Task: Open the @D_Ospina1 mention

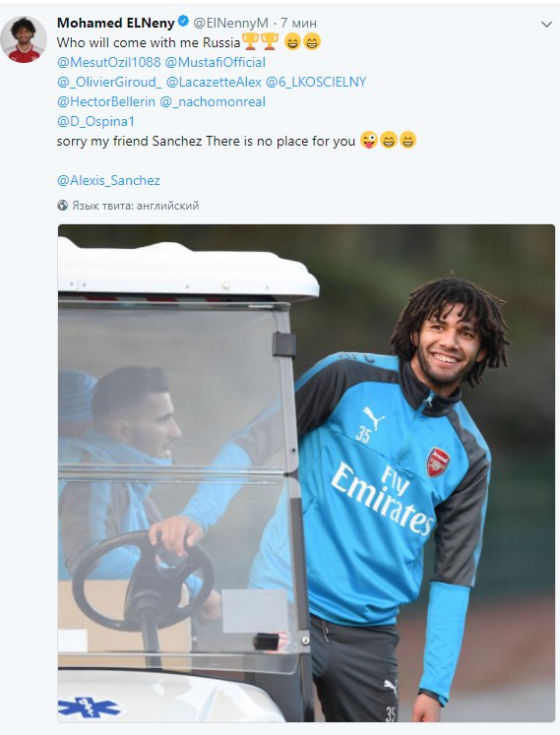Action: [x=95, y=121]
